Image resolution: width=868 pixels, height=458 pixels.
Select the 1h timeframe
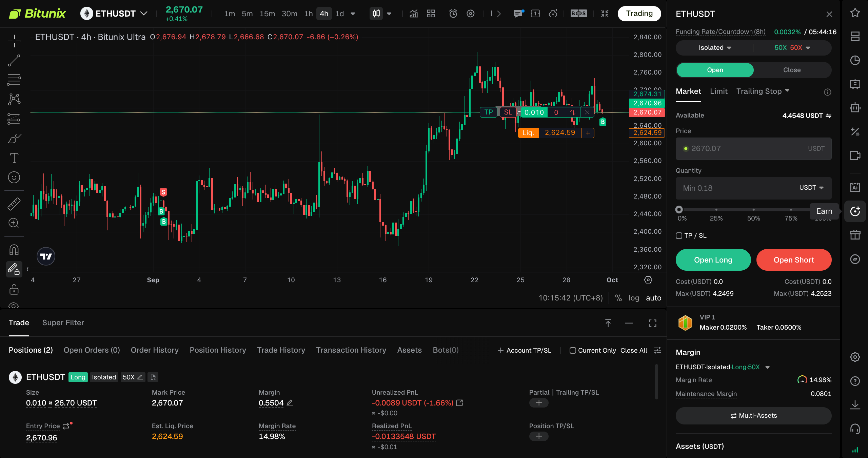click(308, 14)
